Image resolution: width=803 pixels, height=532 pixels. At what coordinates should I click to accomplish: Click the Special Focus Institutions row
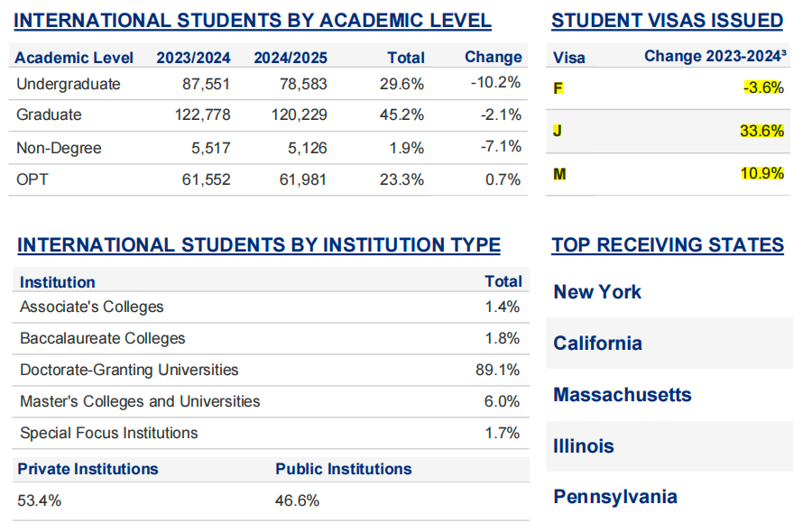tap(108, 433)
